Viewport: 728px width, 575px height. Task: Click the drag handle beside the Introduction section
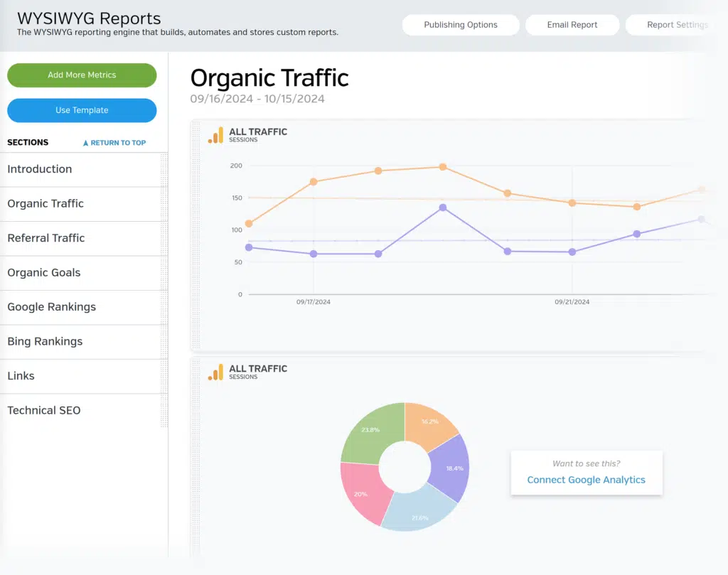164,170
